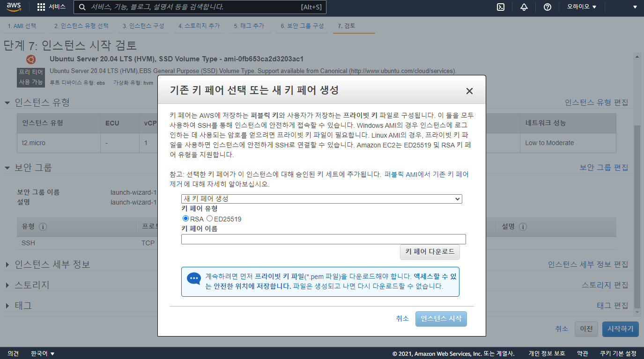Click the 이전 button
This screenshot has height=359, width=644.
click(586, 329)
